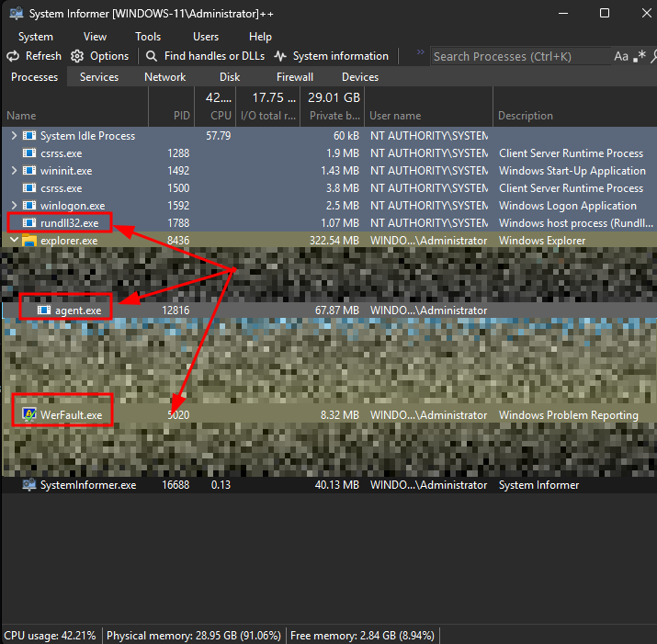
Task: Toggle regex search option icon
Action: (640, 56)
